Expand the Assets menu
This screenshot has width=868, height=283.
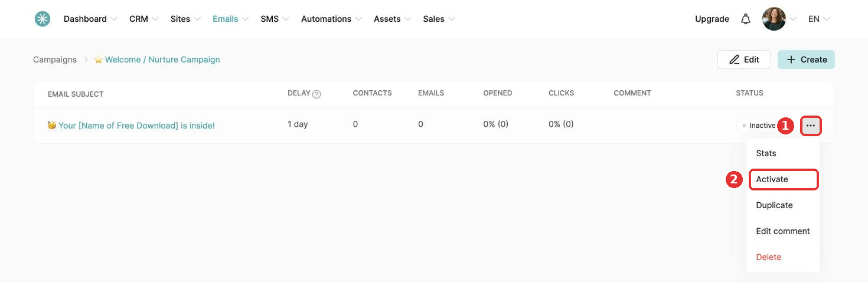pos(392,19)
